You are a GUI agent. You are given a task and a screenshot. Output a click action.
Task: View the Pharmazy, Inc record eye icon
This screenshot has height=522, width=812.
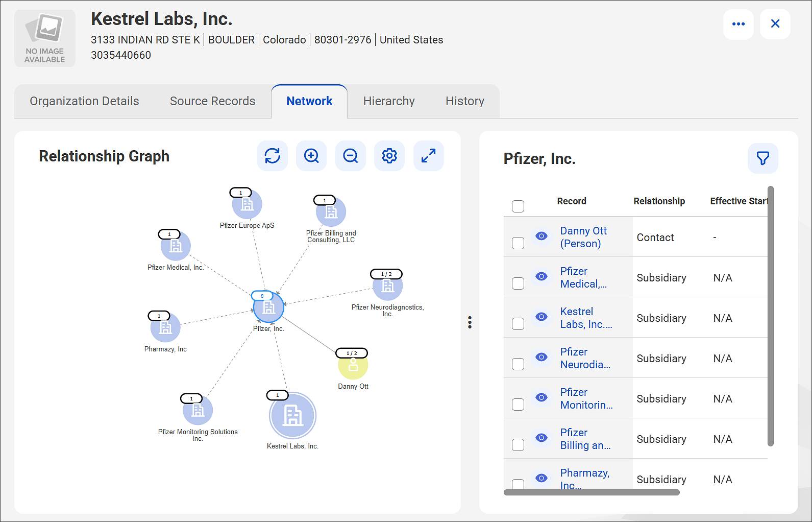tap(542, 478)
